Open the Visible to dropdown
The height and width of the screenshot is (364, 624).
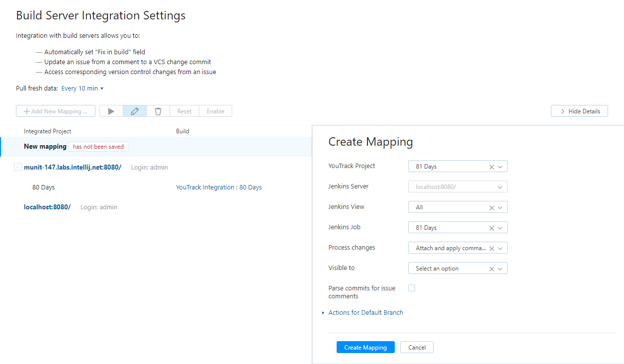point(500,269)
